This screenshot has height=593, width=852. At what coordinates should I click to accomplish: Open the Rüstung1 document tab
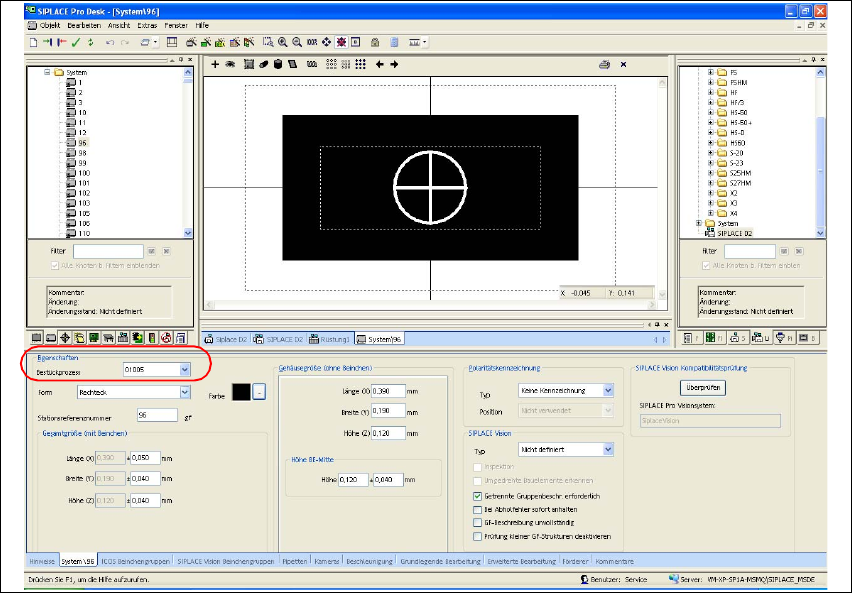pyautogui.click(x=328, y=339)
